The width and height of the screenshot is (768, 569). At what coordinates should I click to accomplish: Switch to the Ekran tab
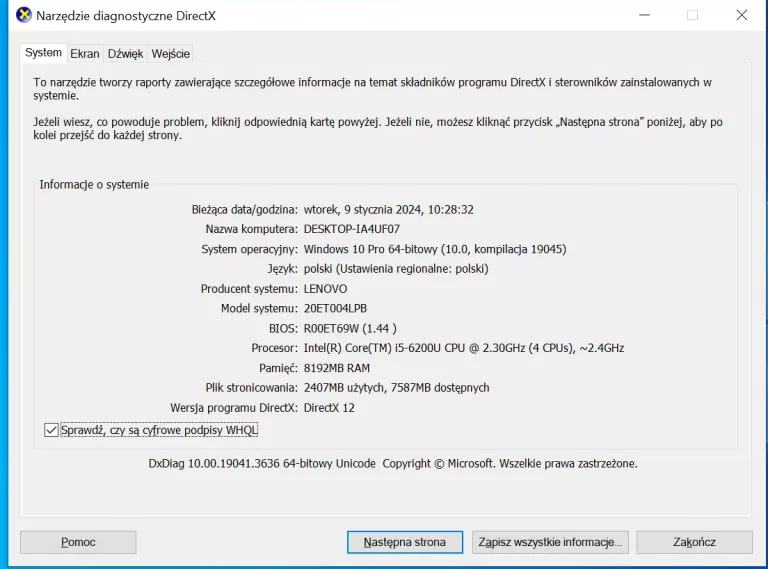click(85, 54)
